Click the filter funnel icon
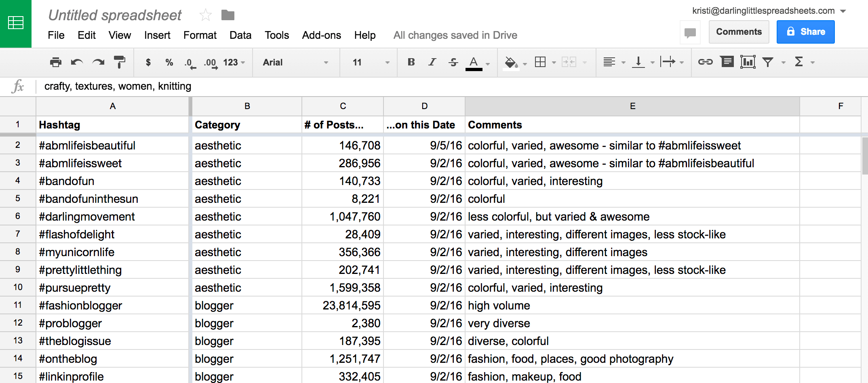This screenshot has height=383, width=868. (x=767, y=62)
